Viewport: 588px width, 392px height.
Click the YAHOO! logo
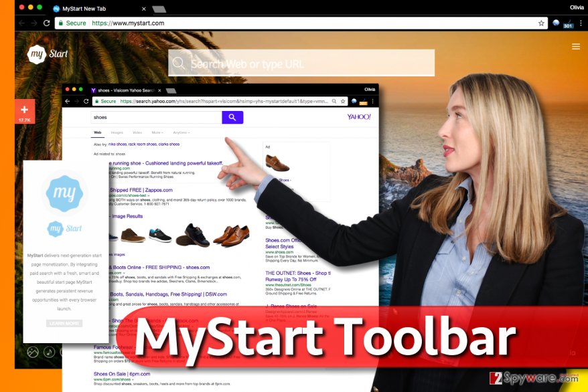pyautogui.click(x=359, y=117)
